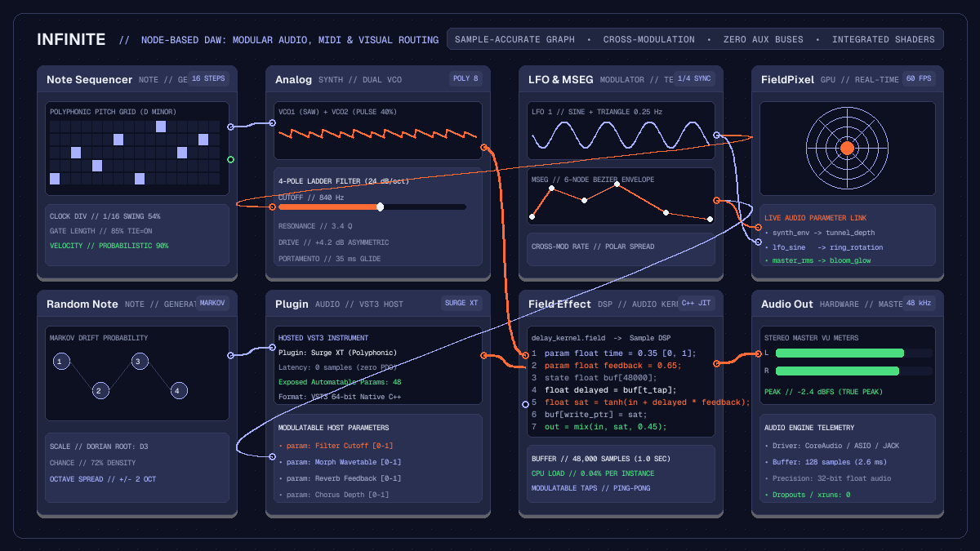Click the Field Effect orange output port
The width and height of the screenshot is (980, 551).
pos(716,363)
